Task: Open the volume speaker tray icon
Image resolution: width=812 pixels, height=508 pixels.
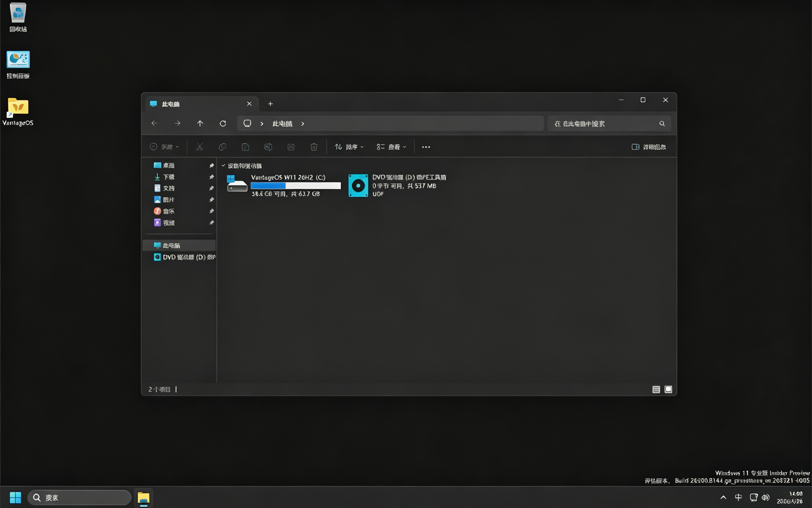Action: coord(766,497)
